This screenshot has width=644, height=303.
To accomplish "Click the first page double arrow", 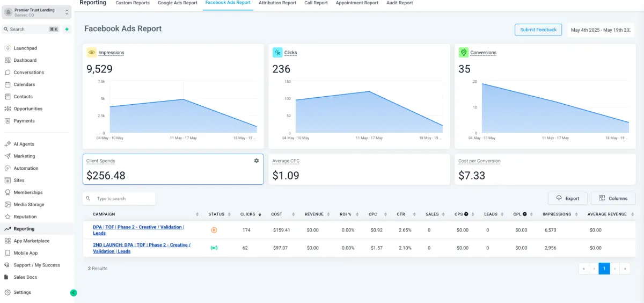I will point(584,269).
